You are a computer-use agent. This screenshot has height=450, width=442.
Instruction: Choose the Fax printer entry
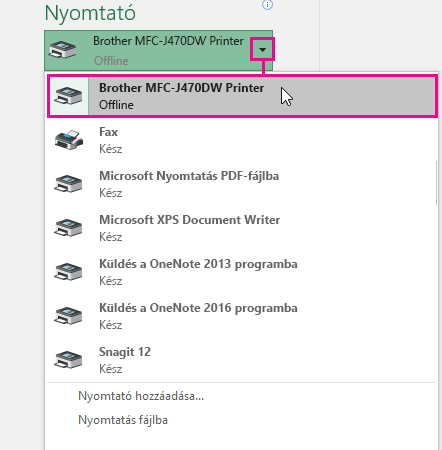(241, 140)
